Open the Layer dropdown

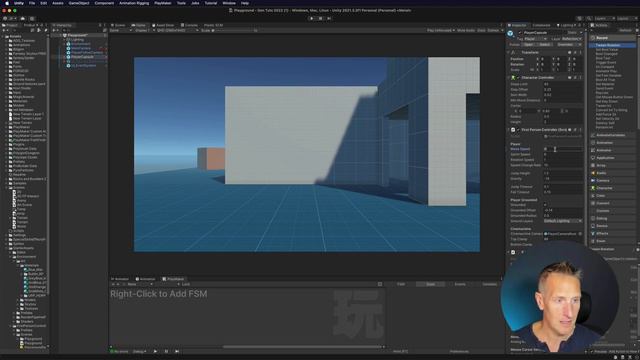point(571,39)
